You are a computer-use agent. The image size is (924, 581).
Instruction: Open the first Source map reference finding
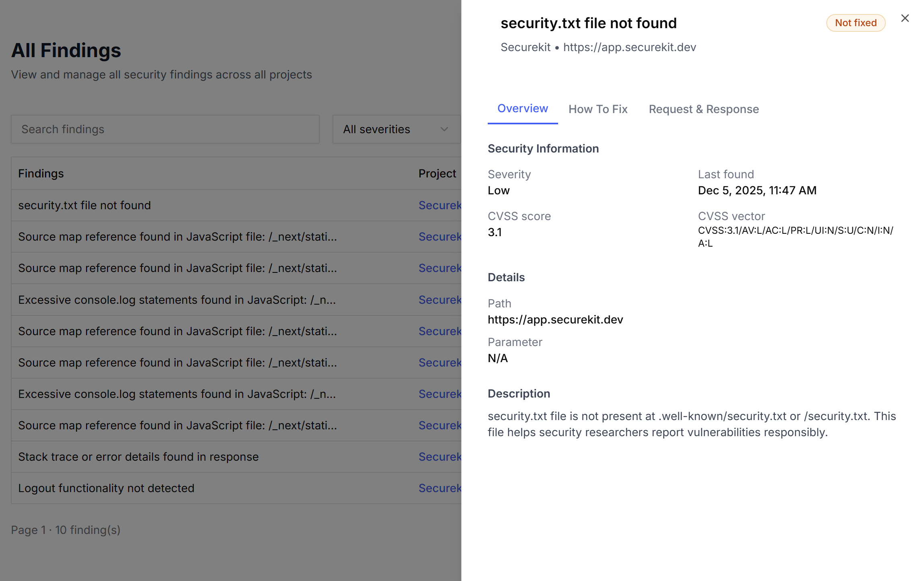(177, 237)
